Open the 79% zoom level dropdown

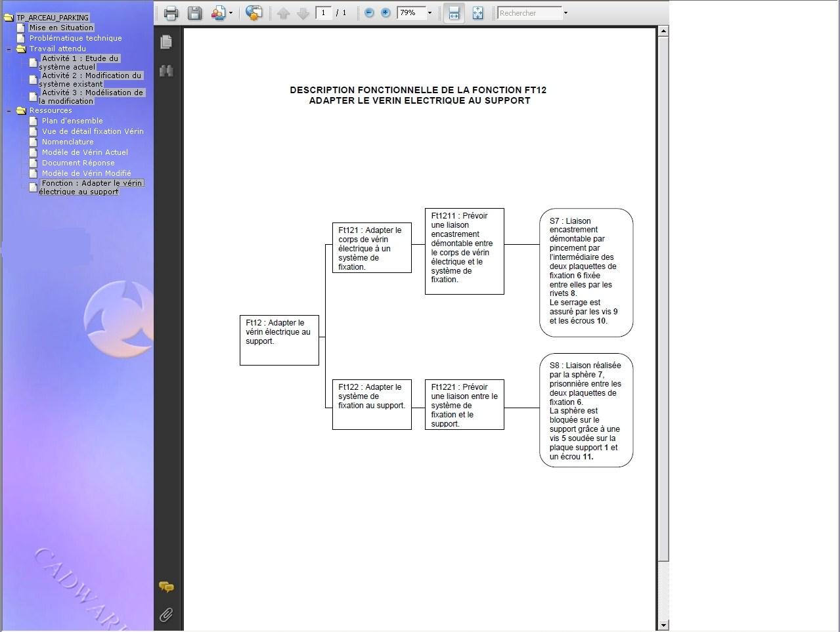point(430,13)
